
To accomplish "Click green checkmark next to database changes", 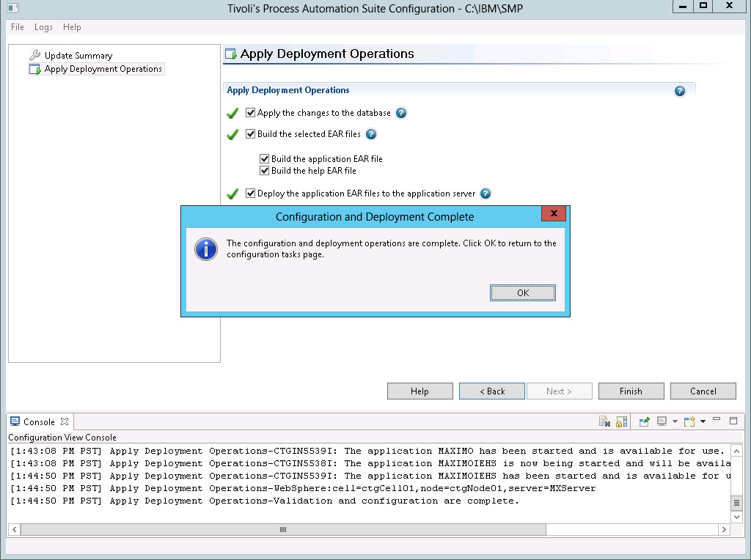I will 232,114.
